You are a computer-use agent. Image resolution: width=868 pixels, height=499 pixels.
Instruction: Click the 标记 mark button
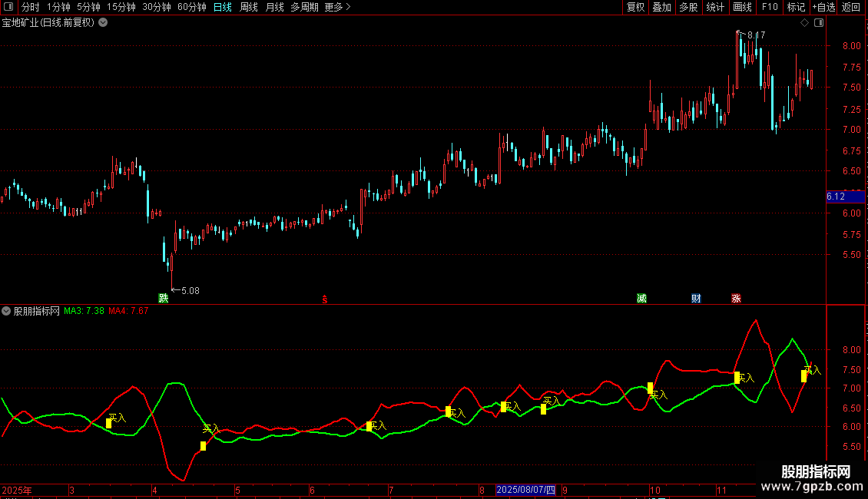(796, 7)
